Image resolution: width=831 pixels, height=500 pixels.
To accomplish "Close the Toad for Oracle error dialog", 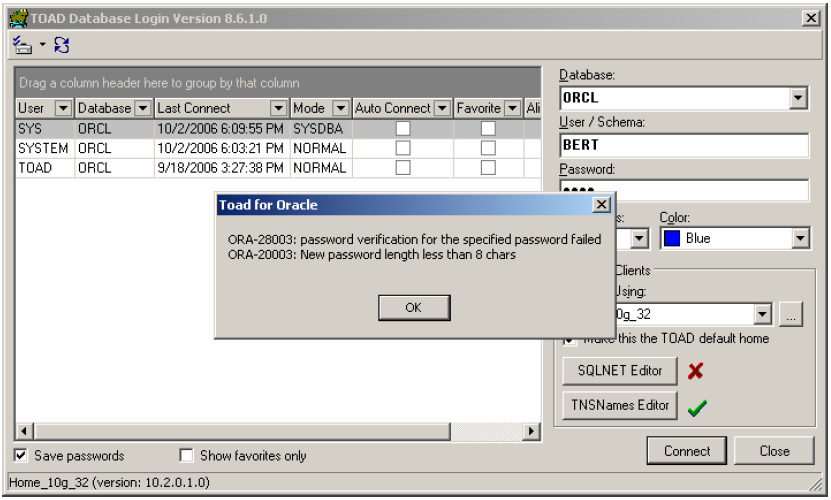I will [x=602, y=205].
